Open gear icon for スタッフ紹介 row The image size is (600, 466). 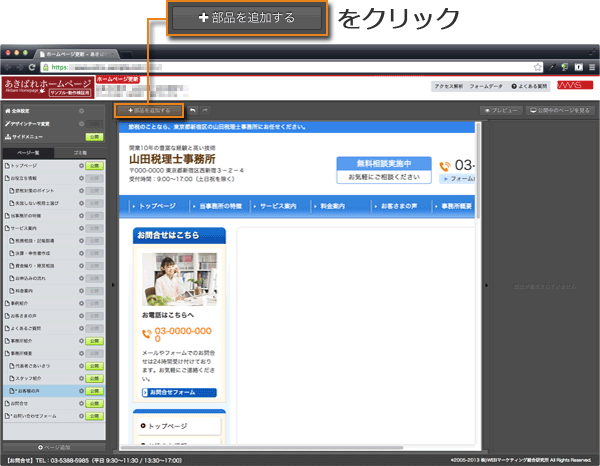pyautogui.click(x=81, y=379)
